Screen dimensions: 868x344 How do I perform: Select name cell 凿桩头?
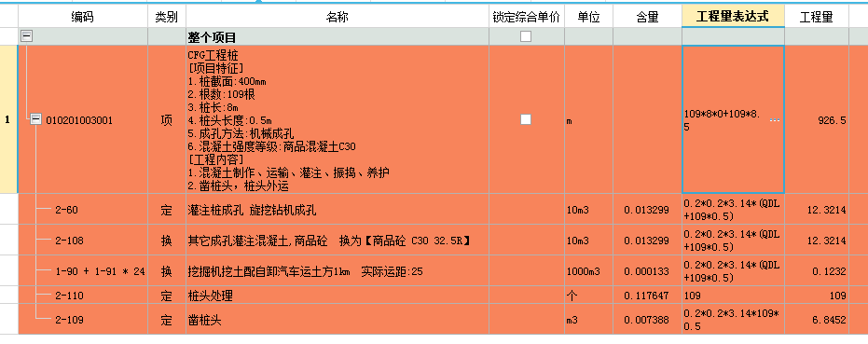(338, 319)
